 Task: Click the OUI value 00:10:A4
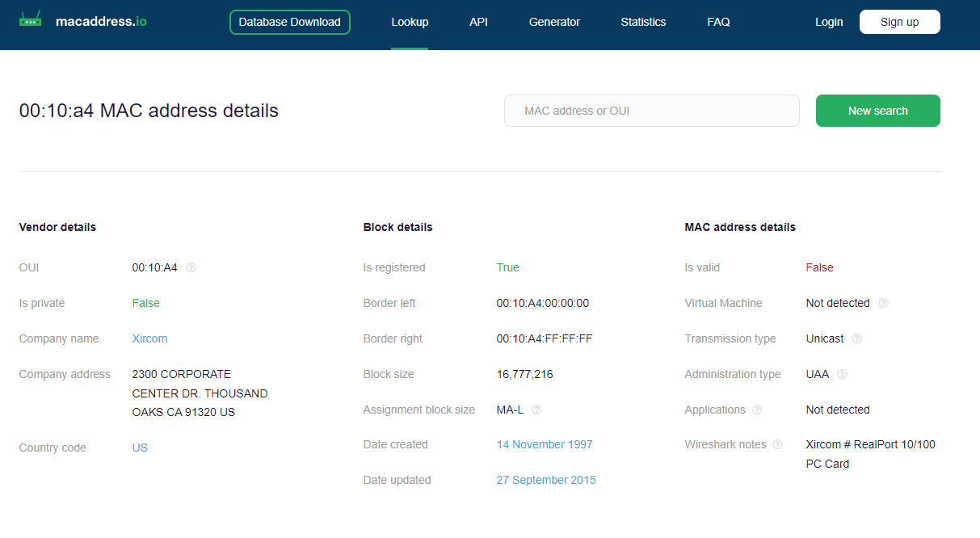click(154, 267)
